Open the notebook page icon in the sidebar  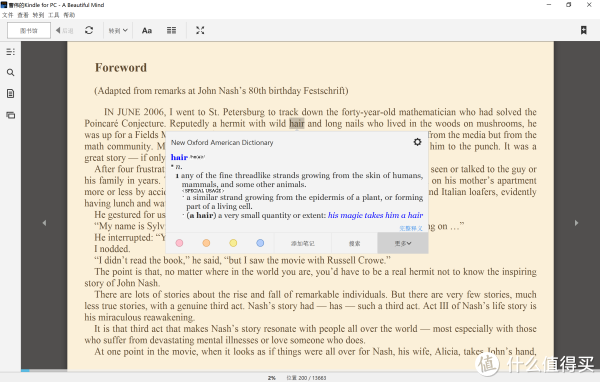click(x=11, y=93)
